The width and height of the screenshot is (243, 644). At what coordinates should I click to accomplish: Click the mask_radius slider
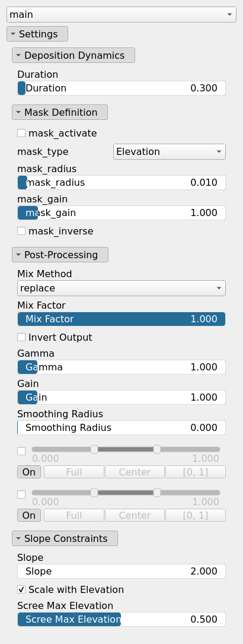(x=121, y=182)
